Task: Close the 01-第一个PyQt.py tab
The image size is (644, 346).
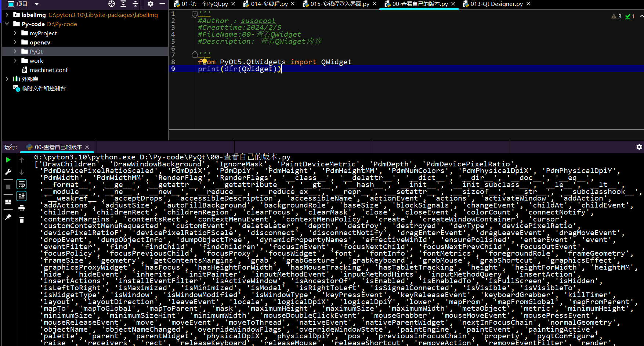Action: click(x=233, y=4)
